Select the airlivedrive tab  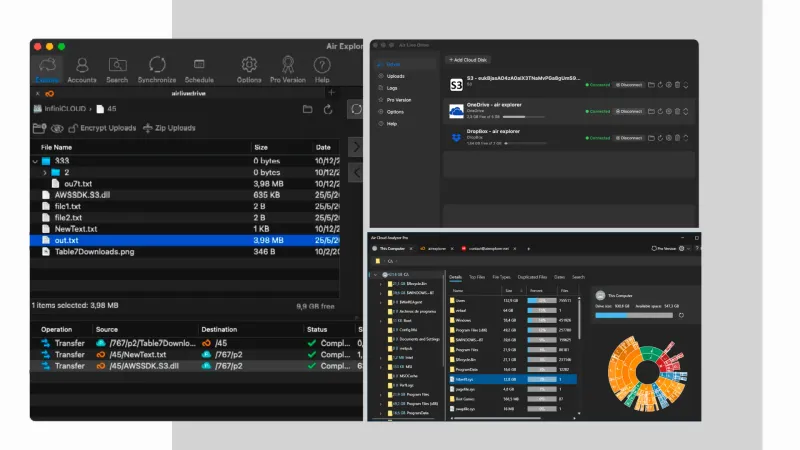[x=188, y=93]
